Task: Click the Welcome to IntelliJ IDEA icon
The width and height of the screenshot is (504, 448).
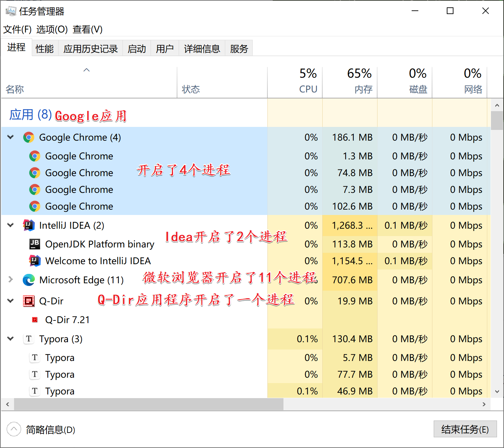Action: [x=35, y=261]
